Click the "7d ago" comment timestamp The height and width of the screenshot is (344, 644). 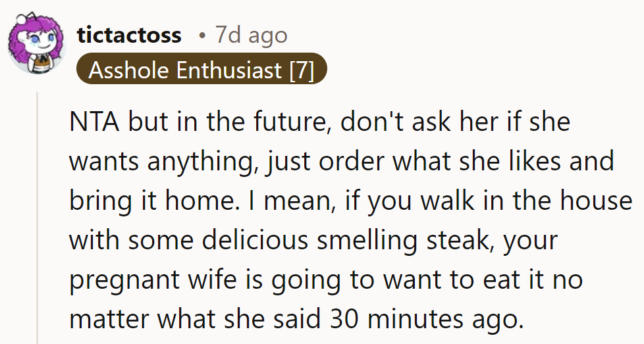(x=251, y=35)
